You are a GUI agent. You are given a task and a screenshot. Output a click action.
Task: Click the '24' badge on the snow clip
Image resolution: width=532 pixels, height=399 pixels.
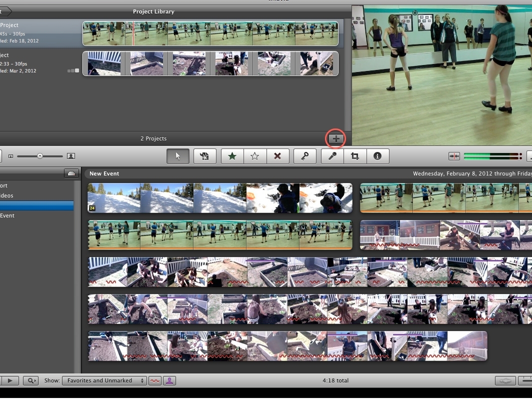pos(92,208)
